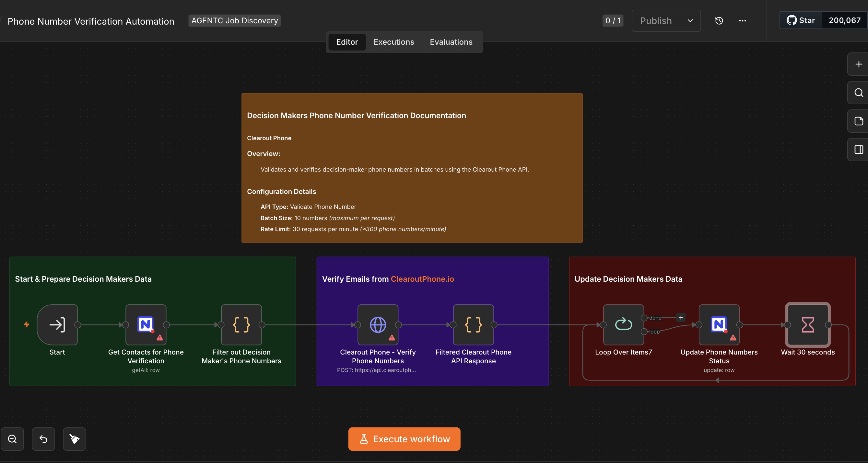Click the 'Update Decision Makers Data' heading
Image resolution: width=868 pixels, height=463 pixels.
pyautogui.click(x=628, y=279)
